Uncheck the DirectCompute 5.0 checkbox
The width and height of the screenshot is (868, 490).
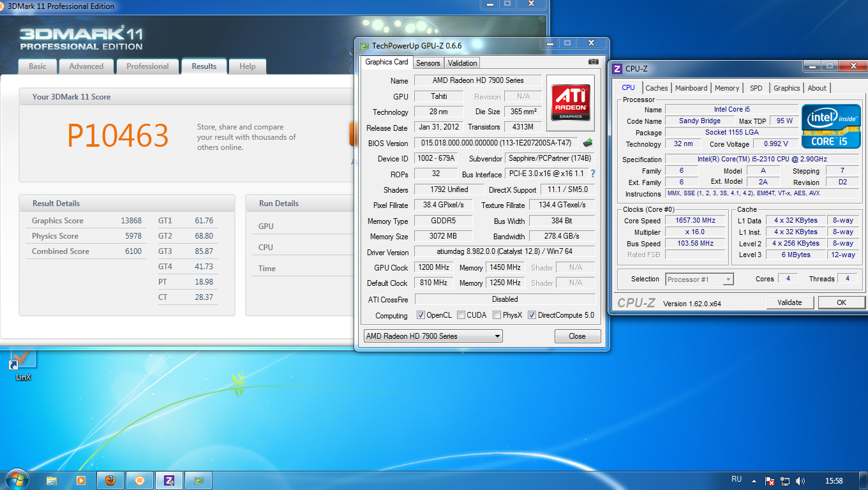point(532,315)
